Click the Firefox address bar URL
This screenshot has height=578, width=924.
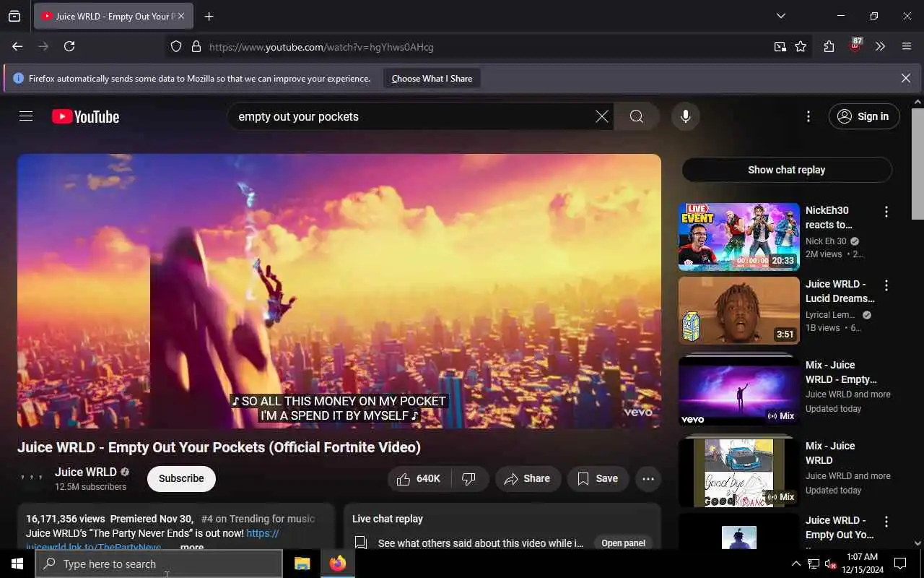coord(321,47)
